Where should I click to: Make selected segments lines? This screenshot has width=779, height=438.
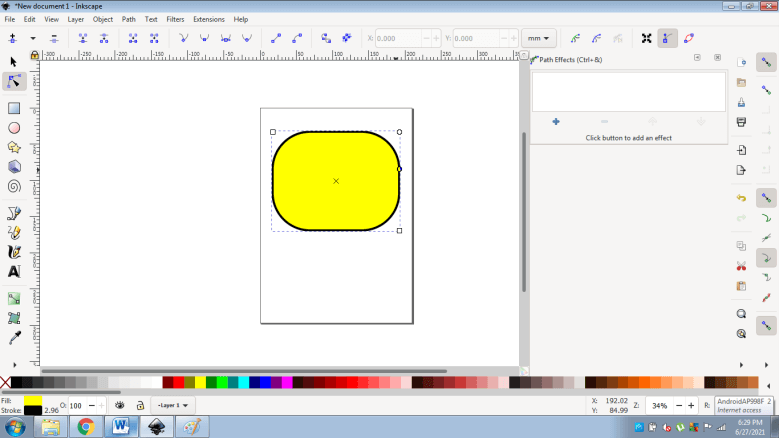[276, 38]
